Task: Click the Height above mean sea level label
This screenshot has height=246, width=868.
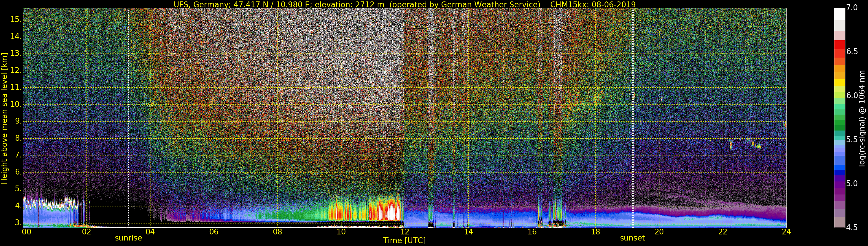Action: point(4,118)
